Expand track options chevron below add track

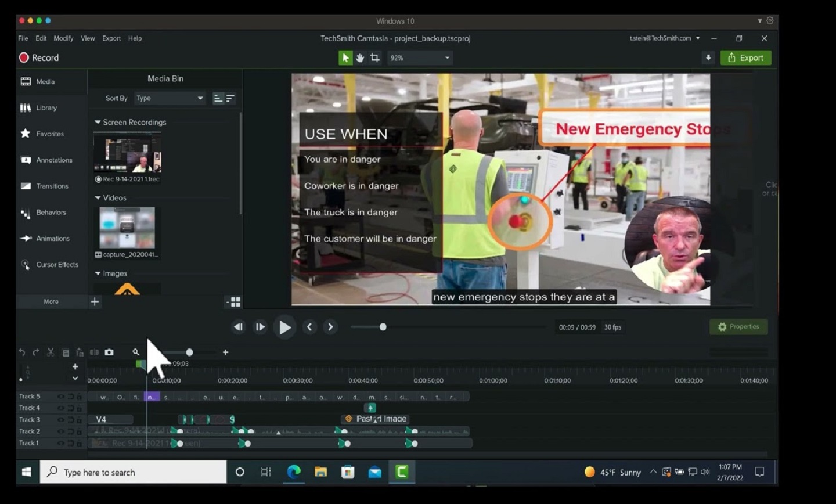coord(75,378)
